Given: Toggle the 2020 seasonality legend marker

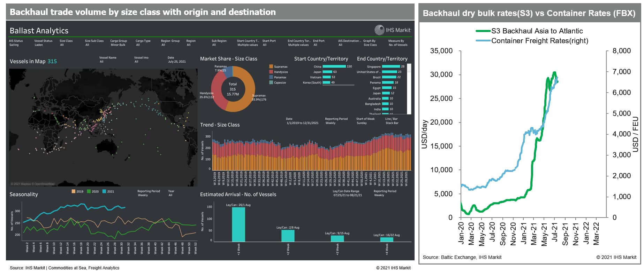Looking at the screenshot, I should pyautogui.click(x=89, y=191).
